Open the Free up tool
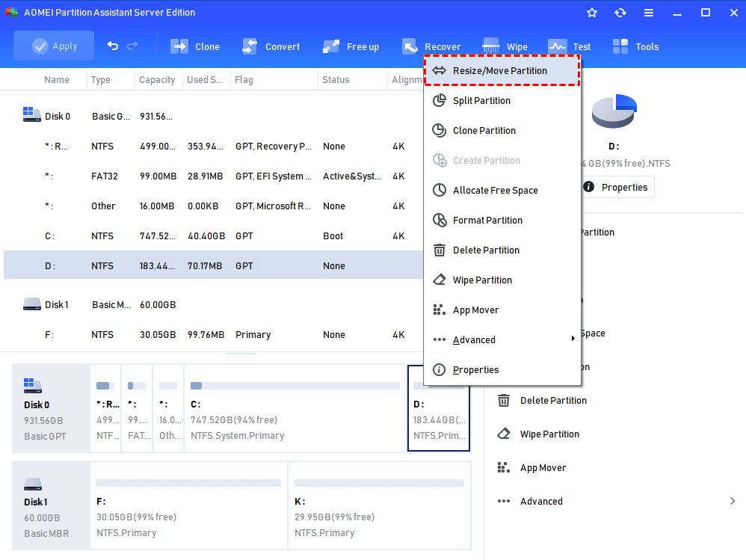This screenshot has height=560, width=746. (351, 46)
